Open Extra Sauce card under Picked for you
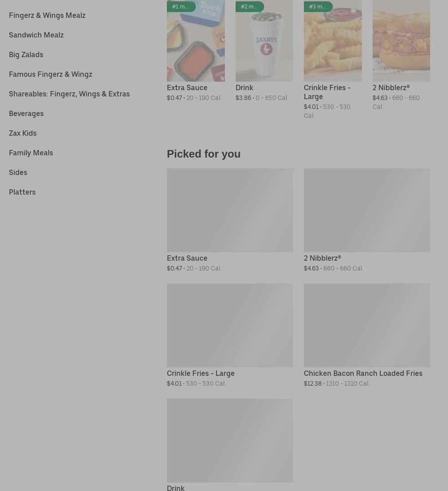The image size is (448, 491). (x=230, y=210)
